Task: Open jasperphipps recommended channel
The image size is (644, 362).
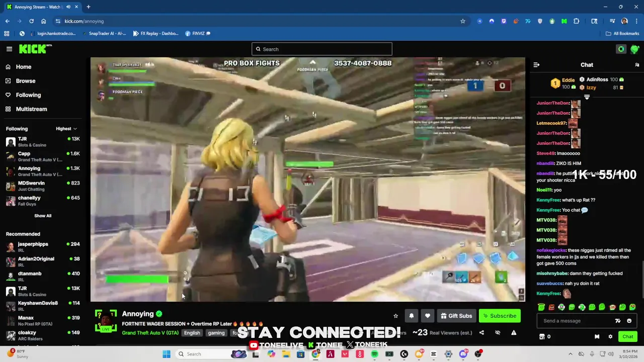Action: click(x=43, y=247)
